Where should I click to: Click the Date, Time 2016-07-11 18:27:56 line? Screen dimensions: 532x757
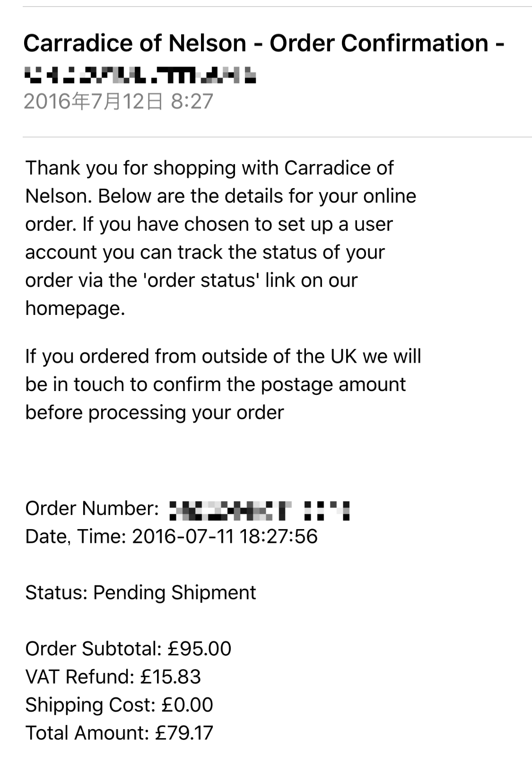click(171, 536)
